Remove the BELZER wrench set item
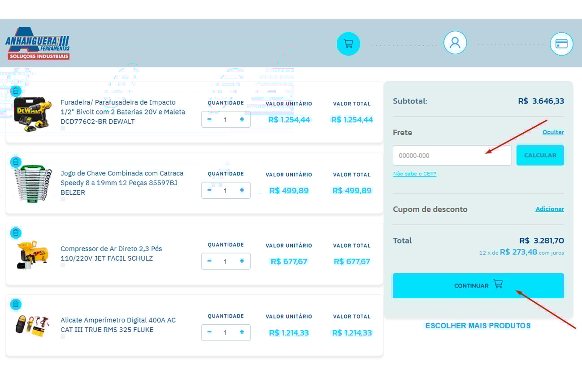The width and height of the screenshot is (582, 392). pyautogui.click(x=16, y=162)
